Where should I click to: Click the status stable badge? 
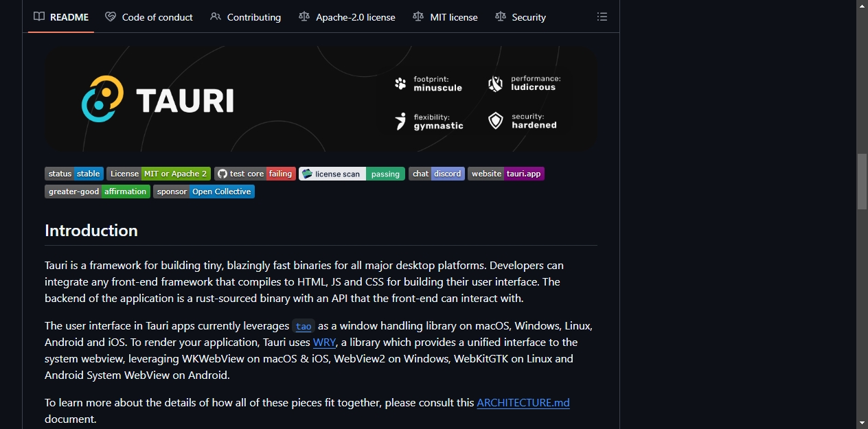pyautogui.click(x=74, y=174)
